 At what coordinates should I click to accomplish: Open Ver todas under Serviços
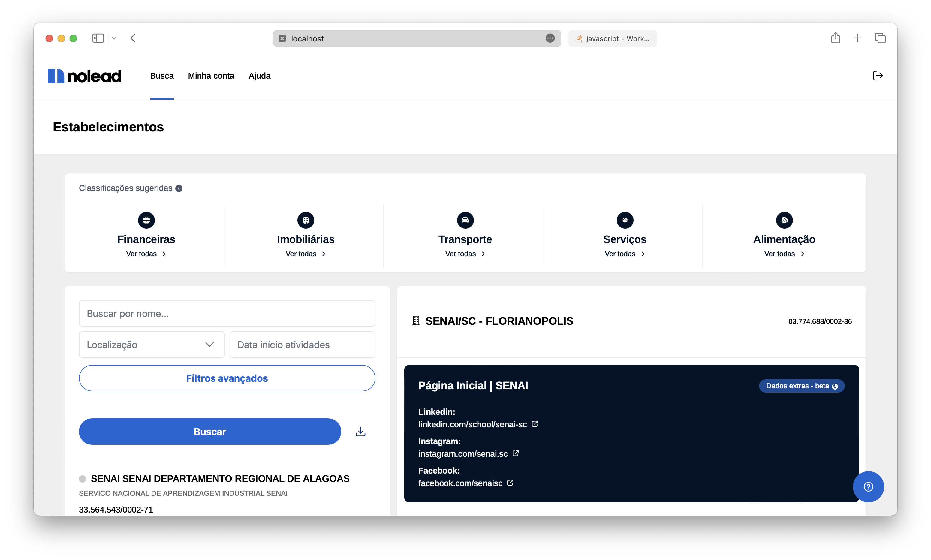tap(625, 254)
